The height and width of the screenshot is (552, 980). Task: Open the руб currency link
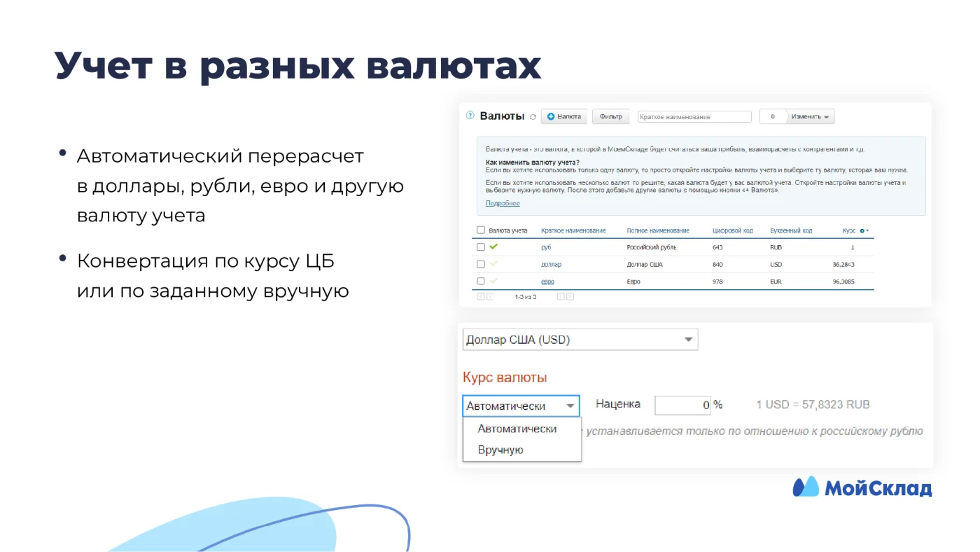[x=546, y=247]
